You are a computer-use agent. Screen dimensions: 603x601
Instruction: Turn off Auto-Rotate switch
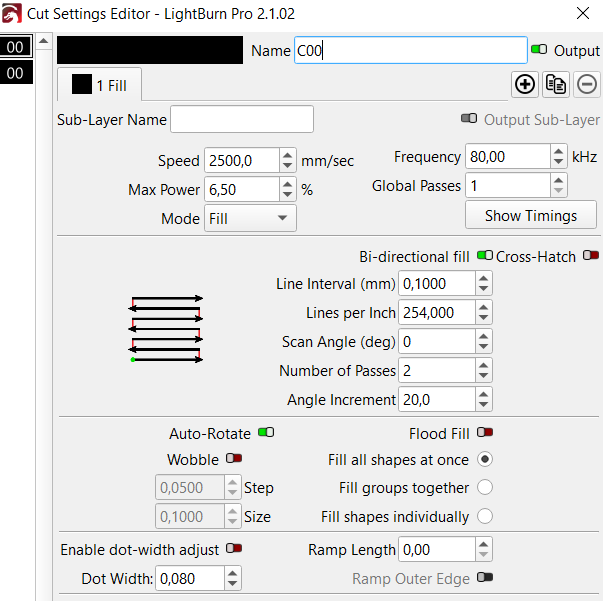click(266, 433)
